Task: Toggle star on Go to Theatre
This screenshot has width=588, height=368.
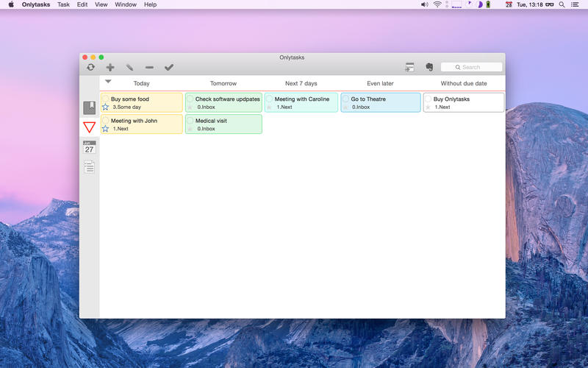Action: click(345, 107)
